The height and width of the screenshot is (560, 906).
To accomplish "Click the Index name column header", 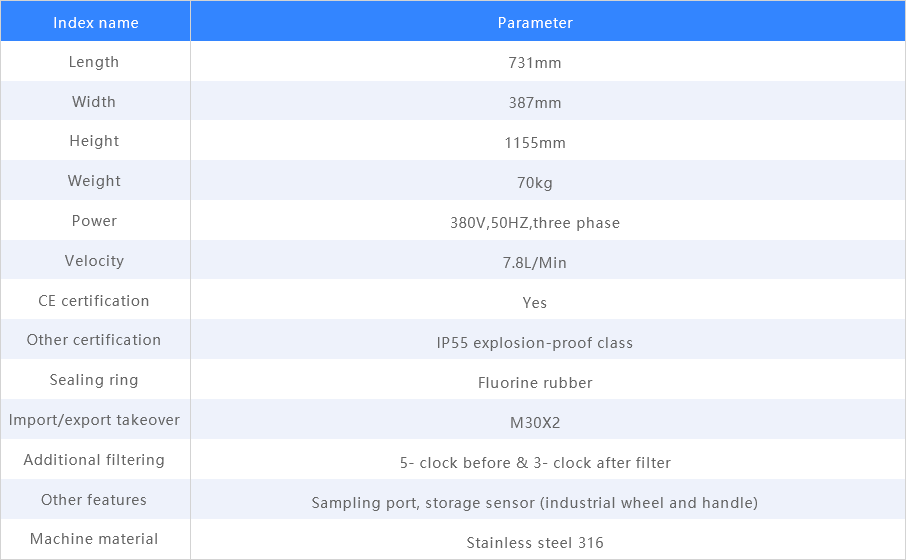I will click(x=94, y=22).
